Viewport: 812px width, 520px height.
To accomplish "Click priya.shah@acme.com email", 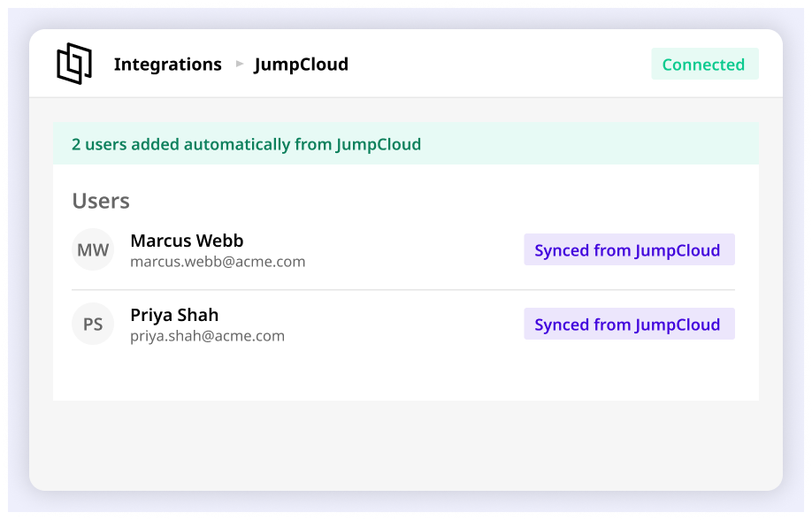I will (208, 336).
